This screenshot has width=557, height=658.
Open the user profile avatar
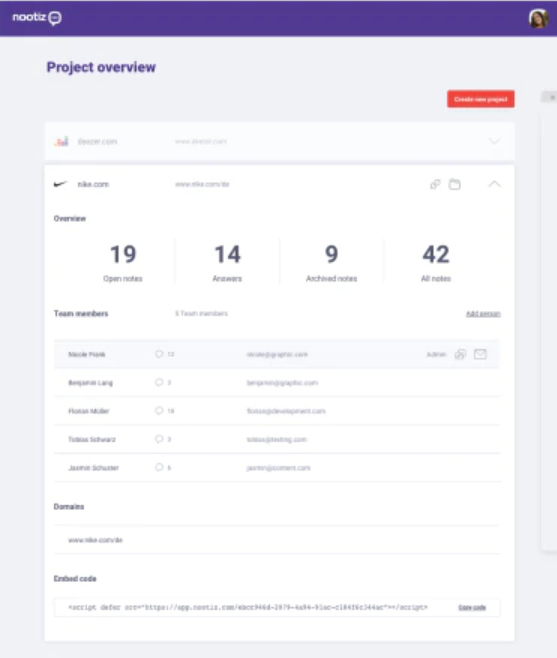[538, 18]
